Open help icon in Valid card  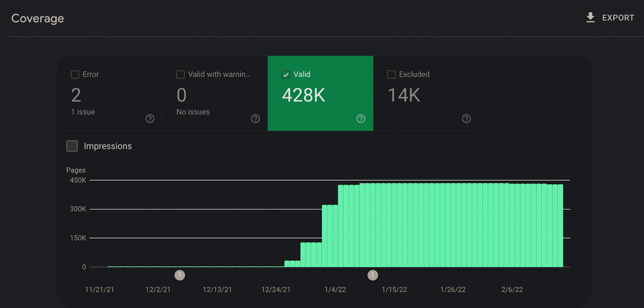coord(361,119)
